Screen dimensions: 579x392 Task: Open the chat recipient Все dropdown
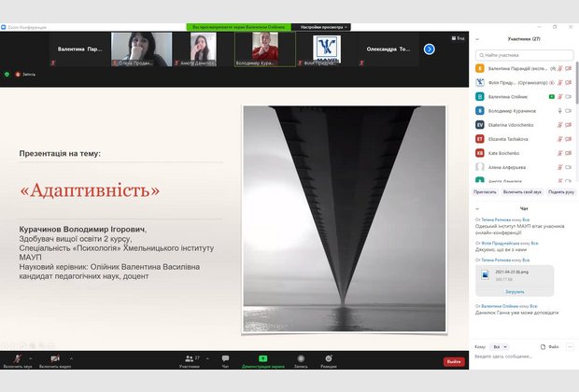click(501, 345)
